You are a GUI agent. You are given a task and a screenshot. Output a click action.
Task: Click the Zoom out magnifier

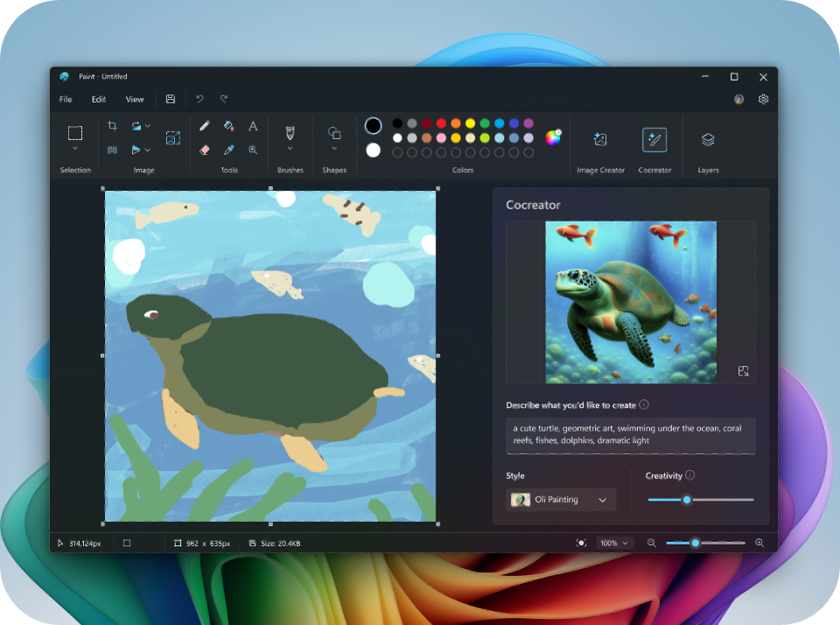click(x=651, y=543)
